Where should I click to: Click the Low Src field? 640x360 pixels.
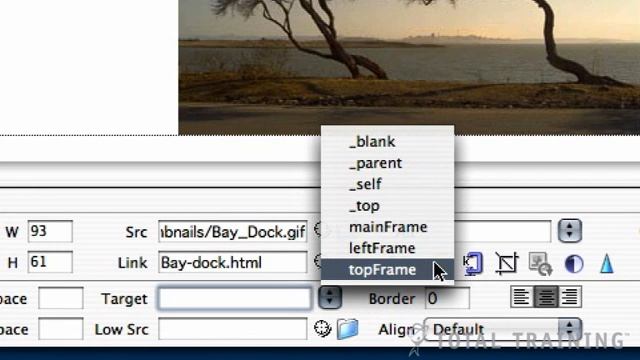[233, 329]
